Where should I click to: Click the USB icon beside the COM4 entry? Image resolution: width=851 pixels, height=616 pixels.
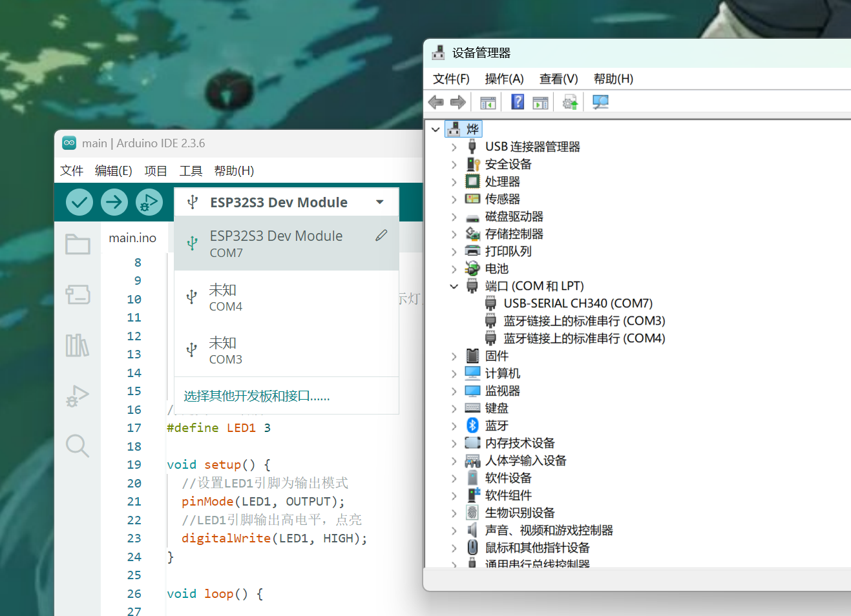click(191, 297)
